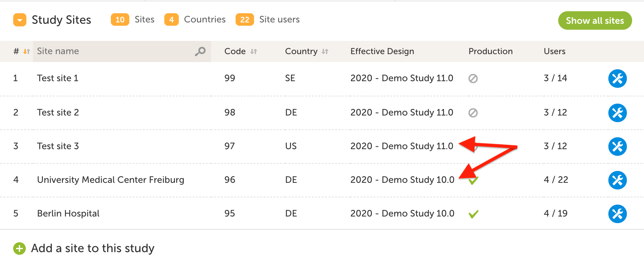Select the University Medical Center Freiburg row
This screenshot has height=266, width=644.
[x=111, y=180]
